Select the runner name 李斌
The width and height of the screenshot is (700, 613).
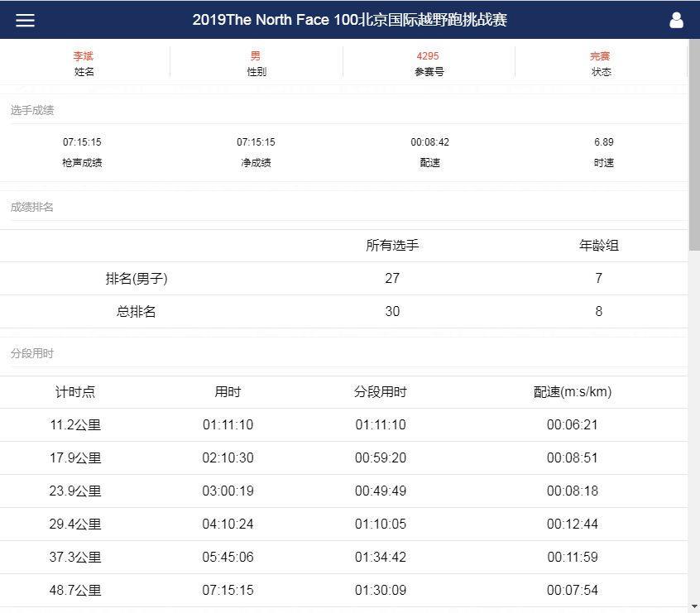[83, 56]
